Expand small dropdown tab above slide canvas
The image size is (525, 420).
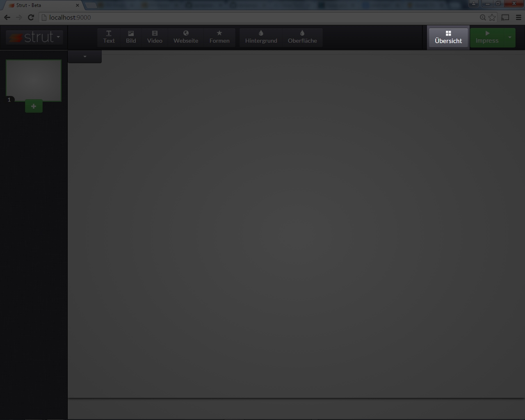coord(85,57)
